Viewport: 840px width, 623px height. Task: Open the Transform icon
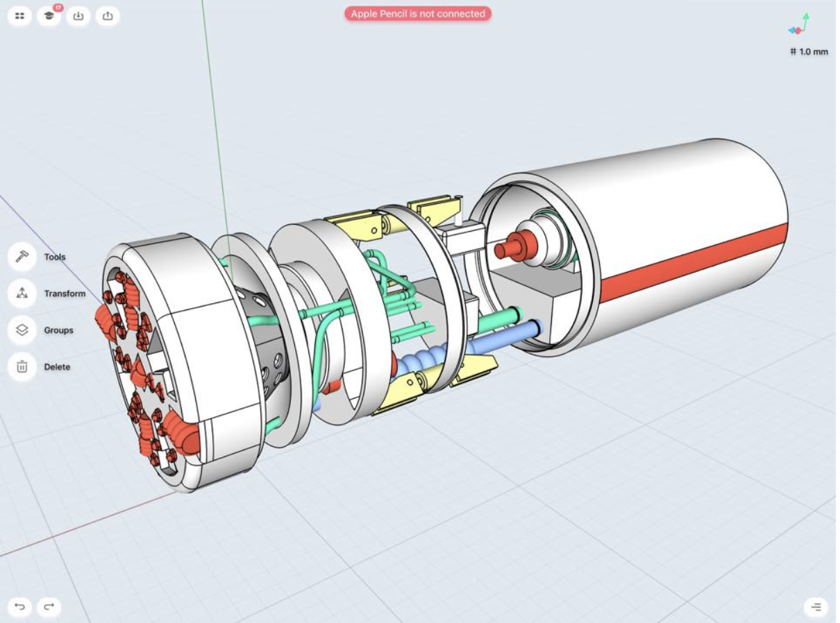point(22,293)
